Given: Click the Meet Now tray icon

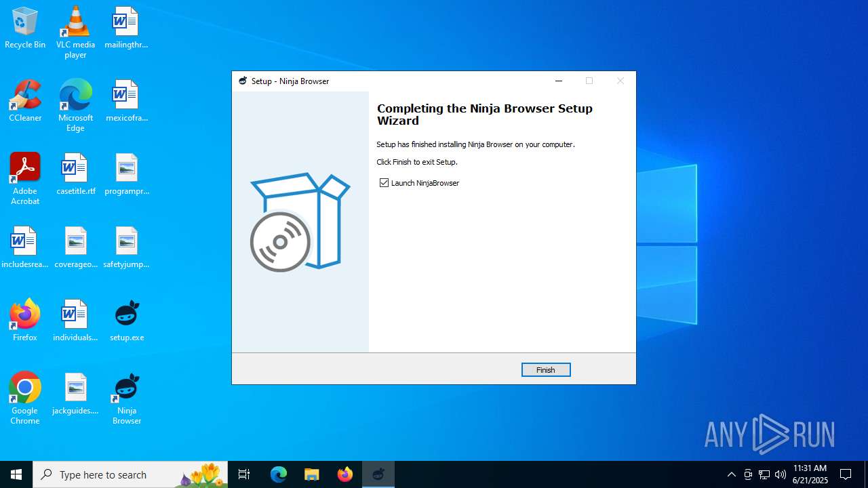Looking at the screenshot, I should click(748, 474).
